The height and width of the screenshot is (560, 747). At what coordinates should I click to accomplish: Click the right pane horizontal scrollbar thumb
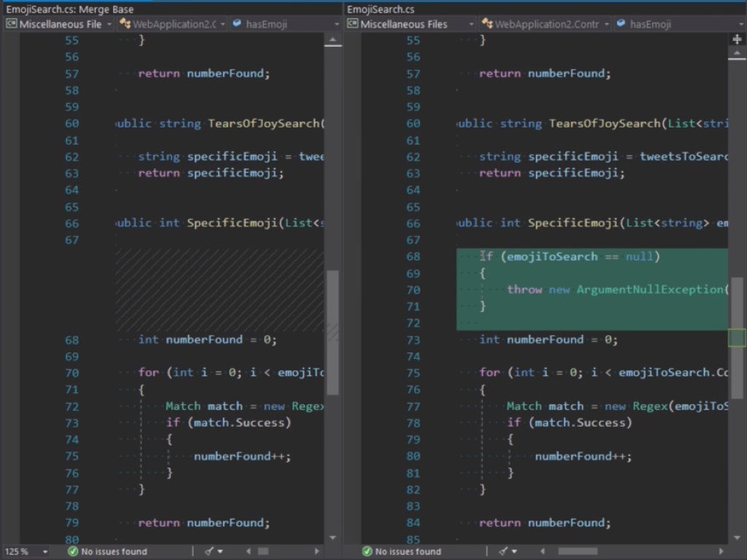point(578,551)
